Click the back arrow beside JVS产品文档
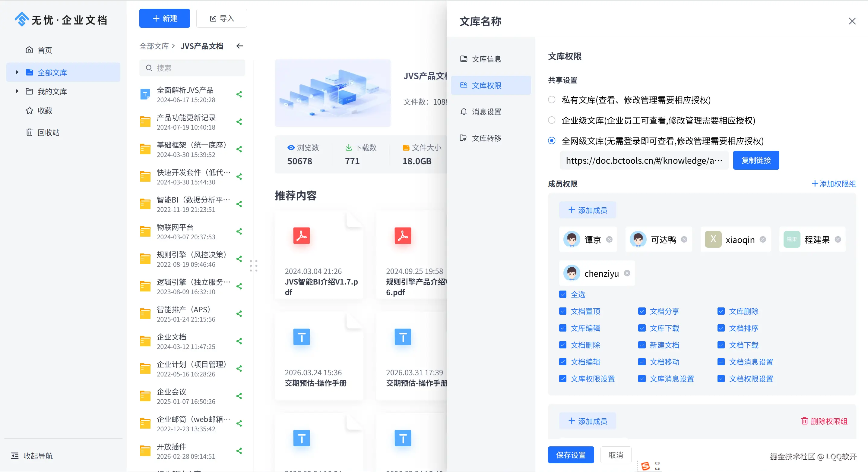 point(239,46)
